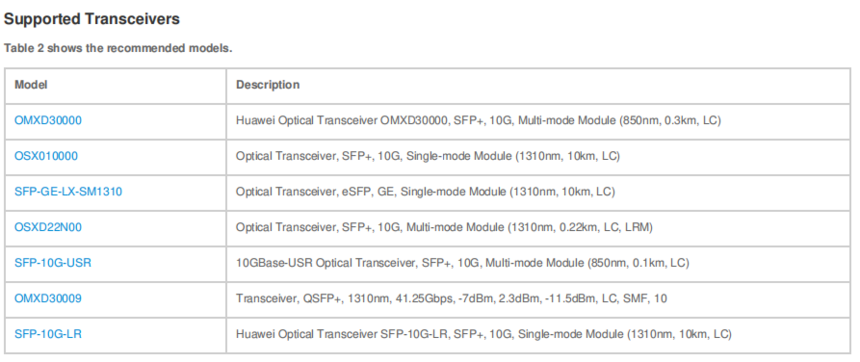This screenshot has height=362, width=860.
Task: Click the OSX010000 single-mode 10km description
Action: [428, 156]
